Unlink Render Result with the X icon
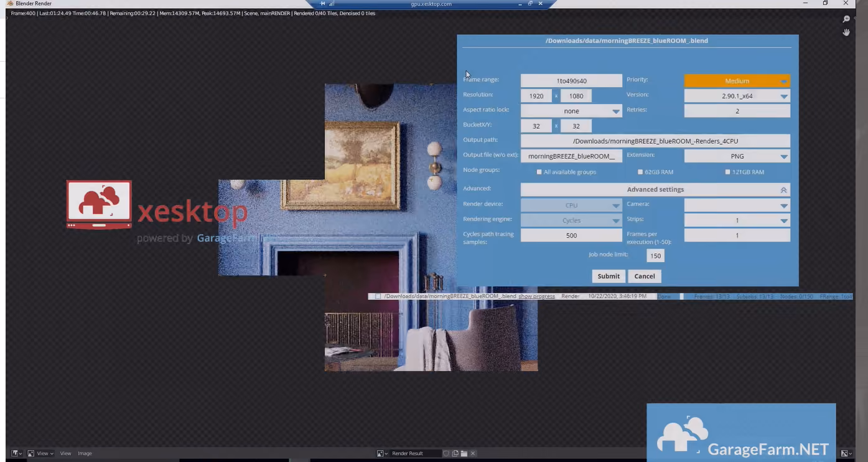The height and width of the screenshot is (462, 868). pyautogui.click(x=473, y=453)
